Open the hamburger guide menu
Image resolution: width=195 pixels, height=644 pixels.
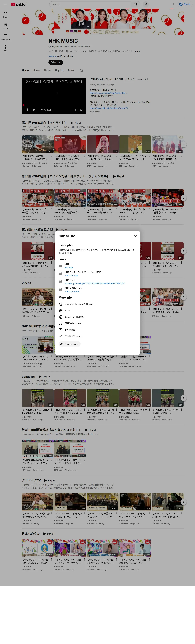click(5, 4)
